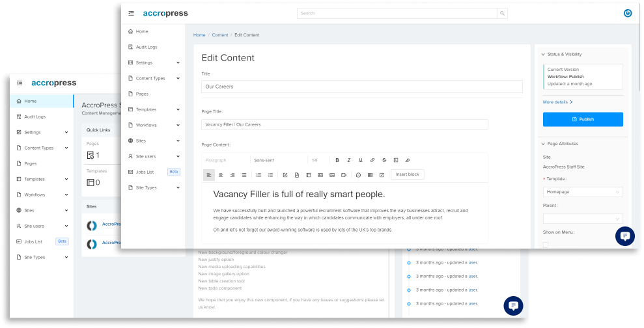Center align text in the editor
Image resolution: width=644 pixels, height=328 pixels.
pos(221,175)
